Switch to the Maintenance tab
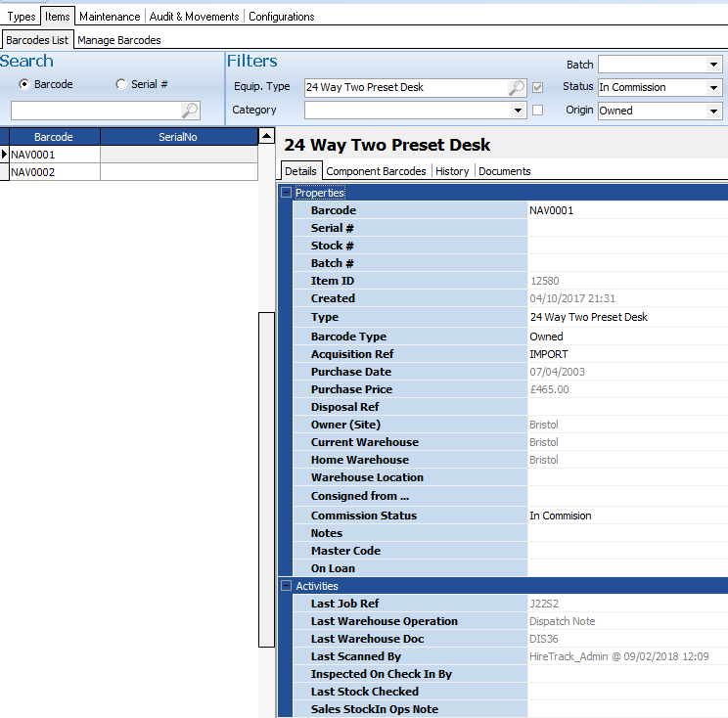The width and height of the screenshot is (728, 718). pyautogui.click(x=110, y=17)
